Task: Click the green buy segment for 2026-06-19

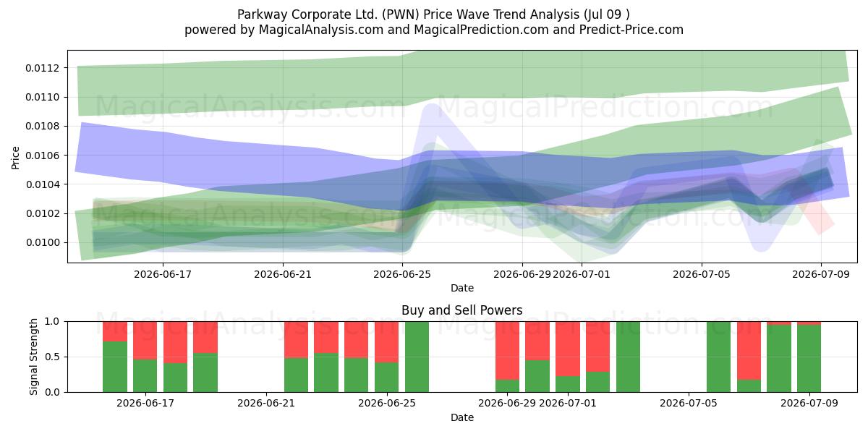Action: (205, 373)
